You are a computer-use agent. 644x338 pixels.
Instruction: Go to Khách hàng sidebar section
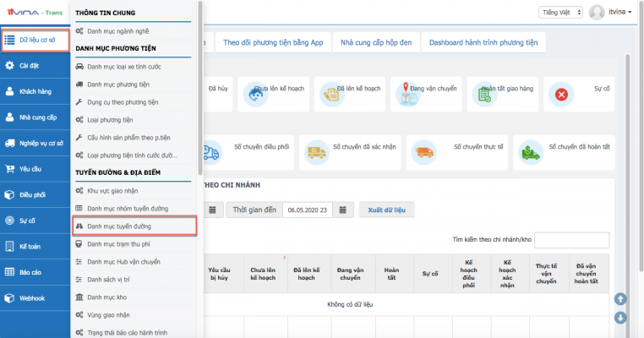tap(35, 90)
